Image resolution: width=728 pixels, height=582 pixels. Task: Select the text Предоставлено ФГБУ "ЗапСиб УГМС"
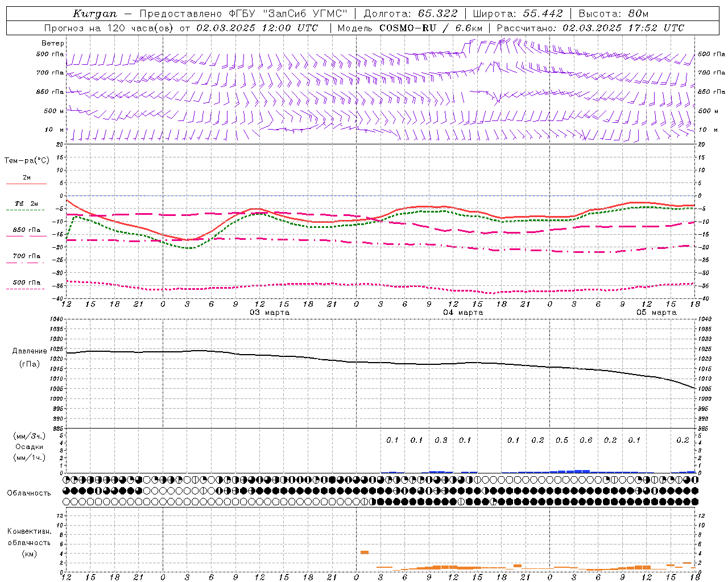(243, 14)
